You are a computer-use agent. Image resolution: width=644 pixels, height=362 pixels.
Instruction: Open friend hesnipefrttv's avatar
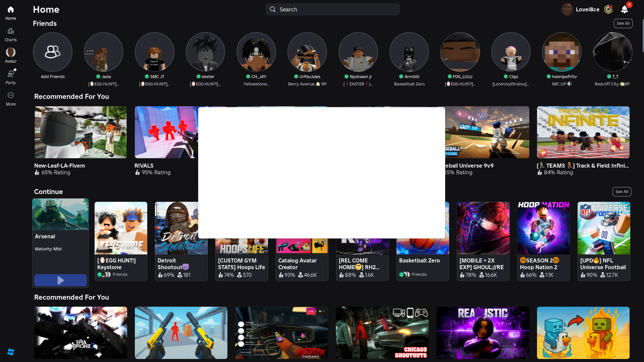coord(561,52)
